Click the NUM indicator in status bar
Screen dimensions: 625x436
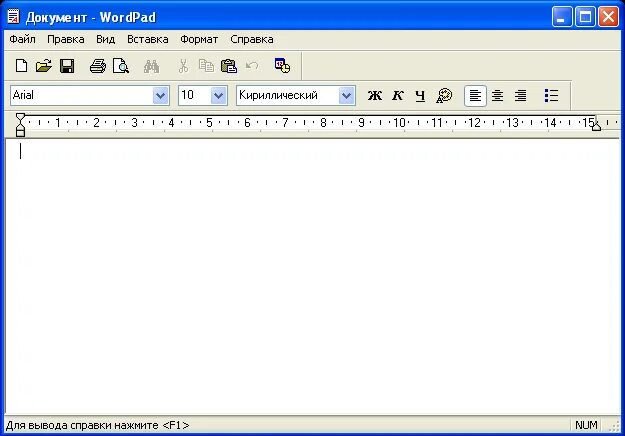[586, 425]
